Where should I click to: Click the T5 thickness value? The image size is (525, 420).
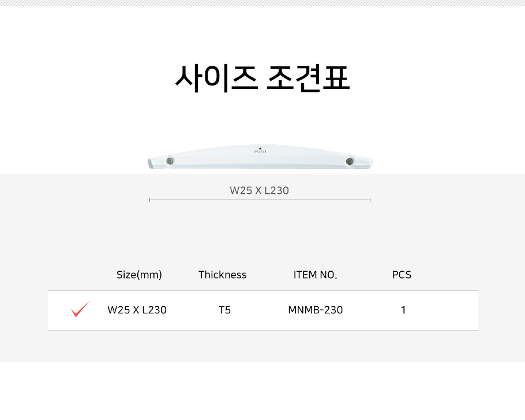point(224,310)
